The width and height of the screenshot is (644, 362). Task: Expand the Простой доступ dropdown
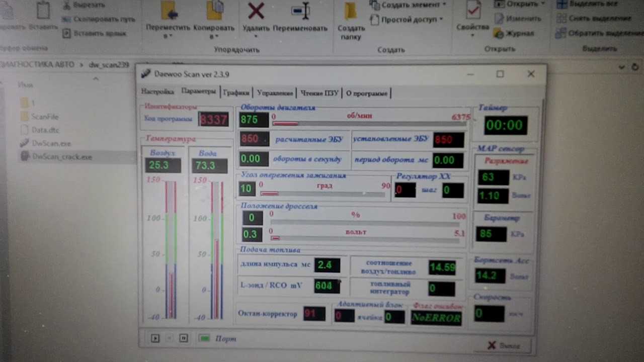point(441,20)
